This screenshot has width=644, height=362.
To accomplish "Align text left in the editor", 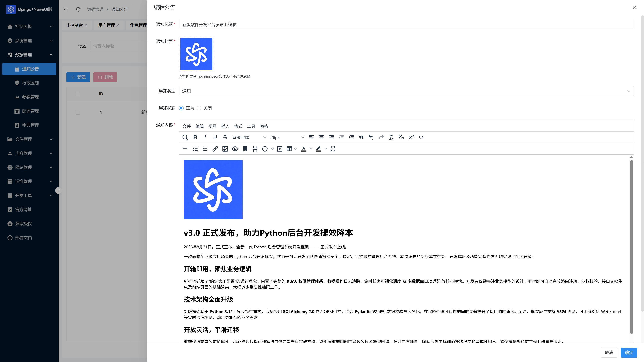I will (x=311, y=137).
